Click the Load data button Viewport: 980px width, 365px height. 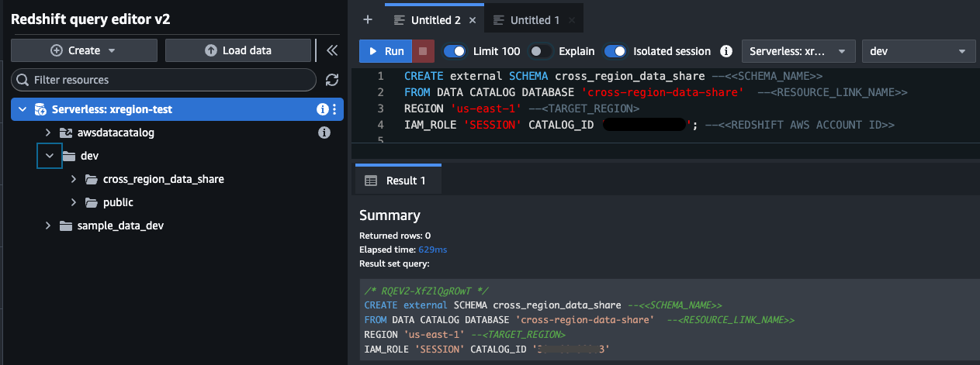pos(238,50)
